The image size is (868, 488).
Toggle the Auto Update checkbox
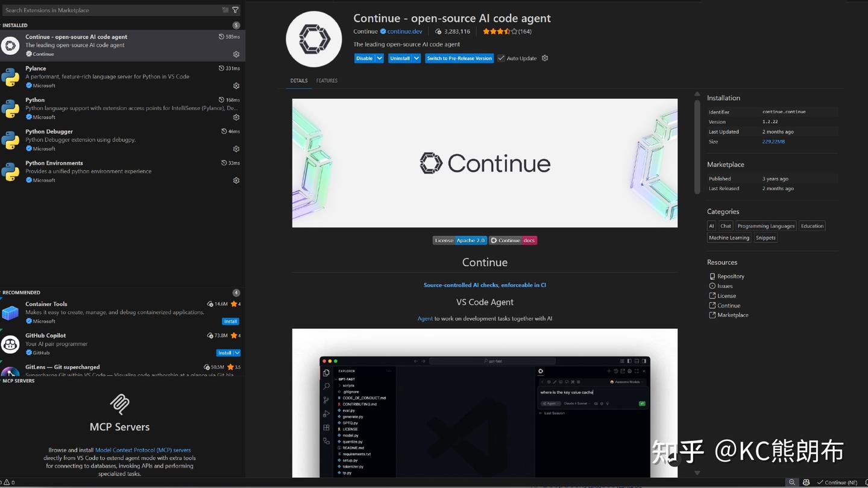501,59
